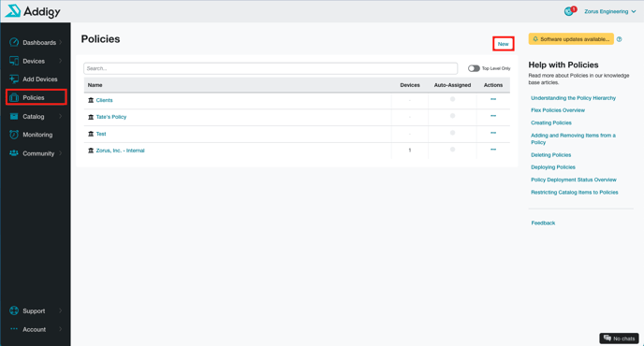Open Policy Deployment Status Overview link
This screenshot has width=644, height=346.
[574, 180]
